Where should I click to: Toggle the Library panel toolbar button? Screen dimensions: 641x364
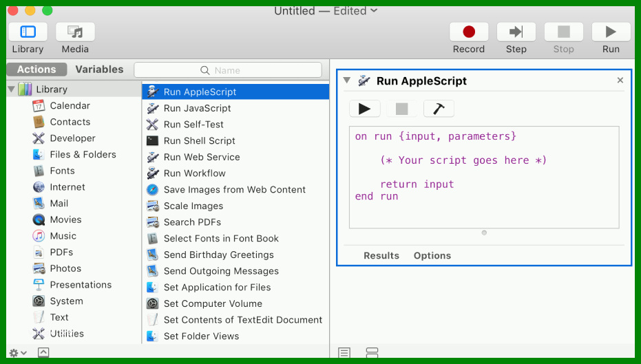(28, 32)
